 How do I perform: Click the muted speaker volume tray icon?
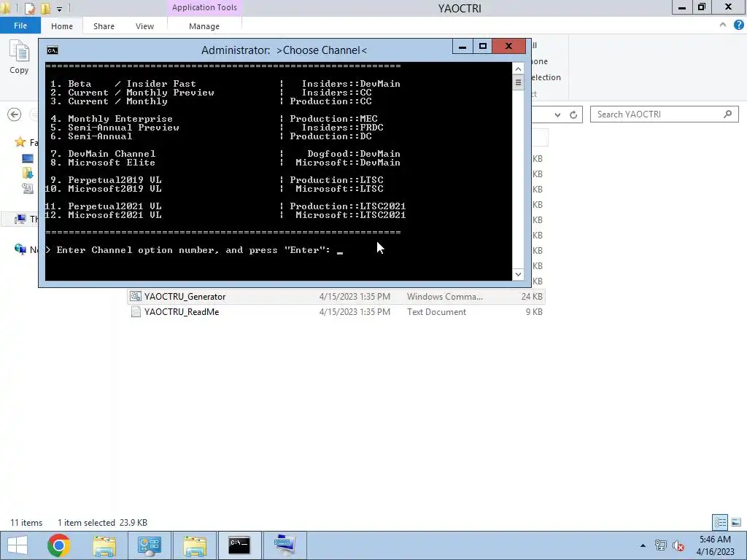(678, 545)
